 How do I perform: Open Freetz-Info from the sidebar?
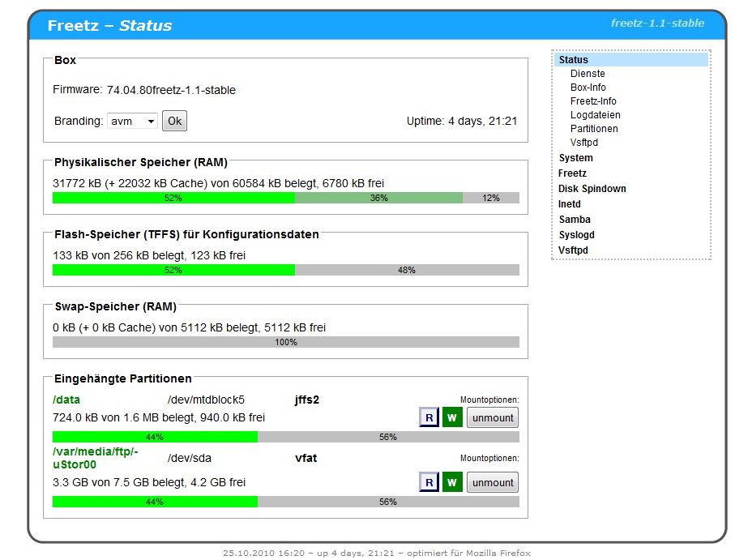(593, 101)
